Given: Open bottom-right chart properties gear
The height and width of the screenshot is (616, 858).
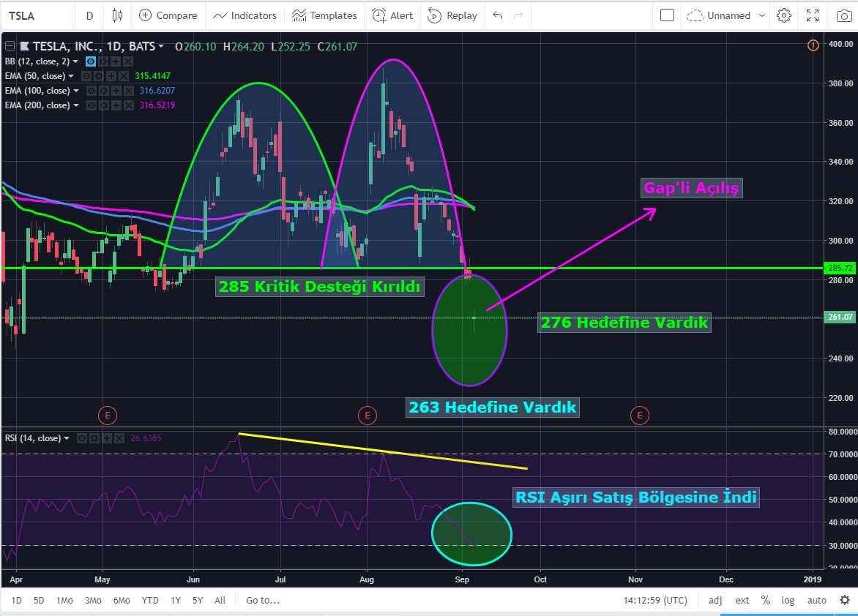Looking at the screenshot, I should coord(844,600).
